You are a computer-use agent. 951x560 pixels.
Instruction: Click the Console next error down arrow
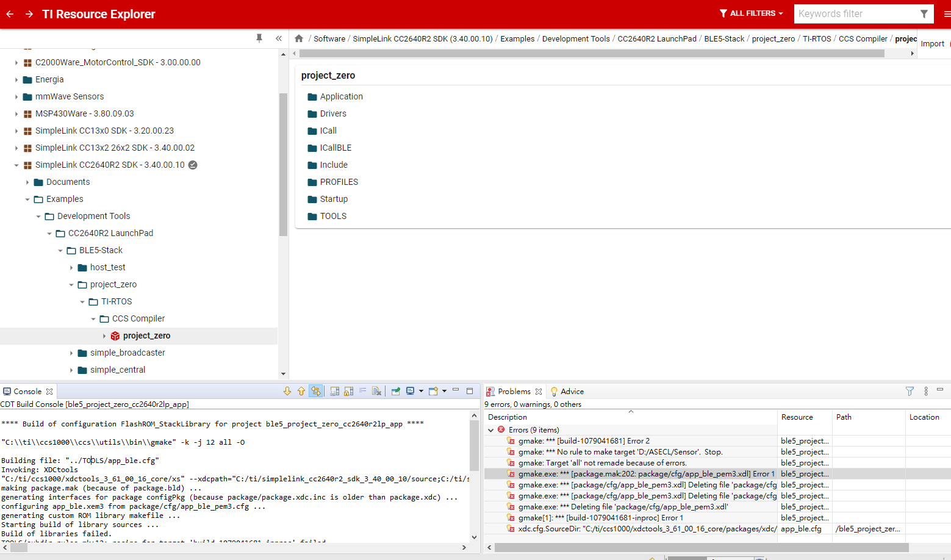[287, 392]
